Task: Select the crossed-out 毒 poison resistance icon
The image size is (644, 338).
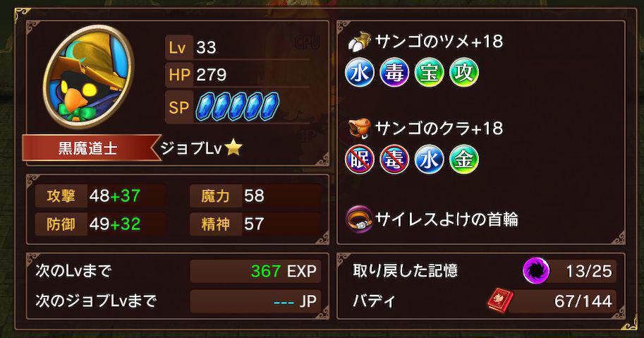Action: [x=394, y=159]
